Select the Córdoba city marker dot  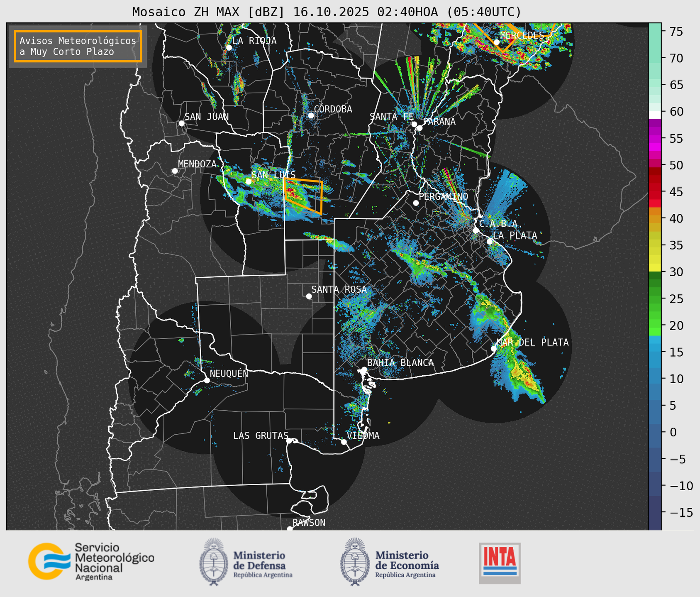click(311, 115)
